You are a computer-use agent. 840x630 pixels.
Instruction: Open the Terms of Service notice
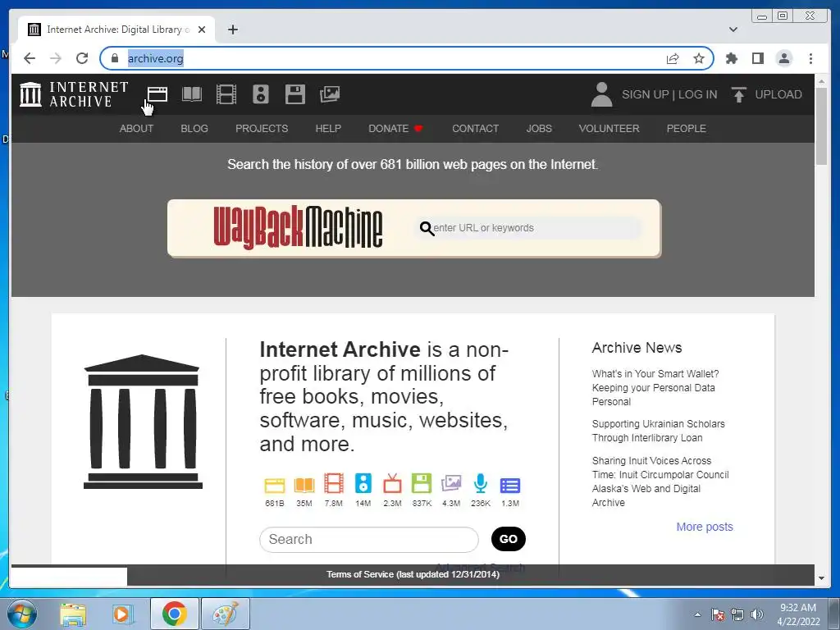413,574
